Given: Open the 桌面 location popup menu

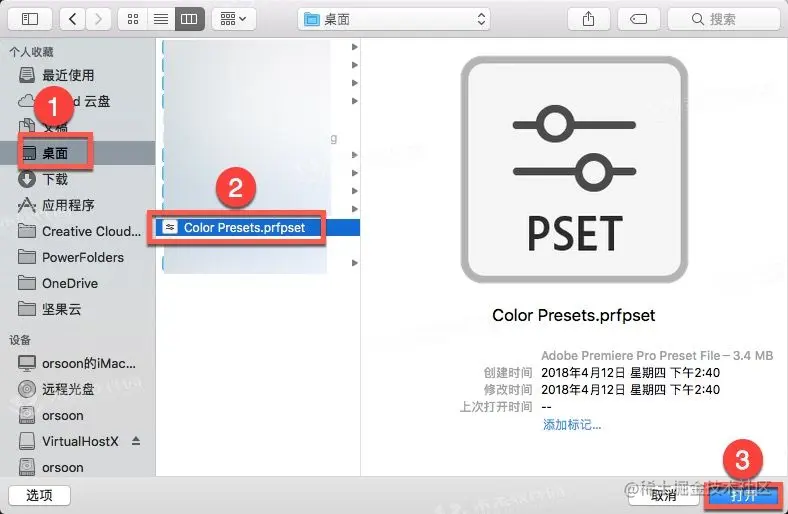Looking at the screenshot, I should pyautogui.click(x=394, y=19).
